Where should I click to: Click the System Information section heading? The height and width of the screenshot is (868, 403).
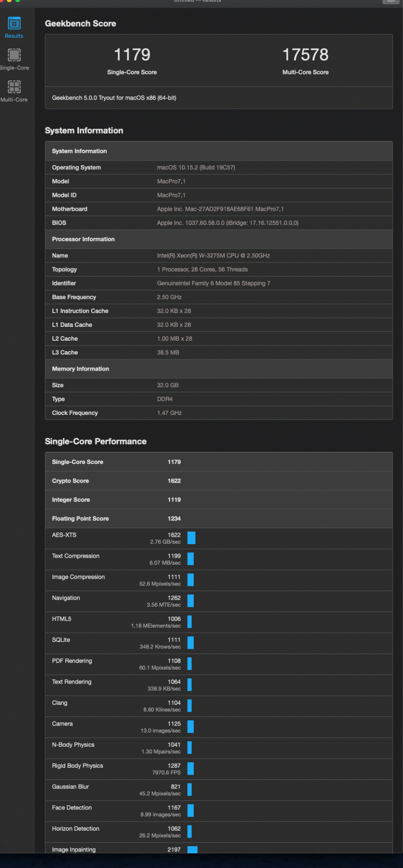click(x=84, y=131)
